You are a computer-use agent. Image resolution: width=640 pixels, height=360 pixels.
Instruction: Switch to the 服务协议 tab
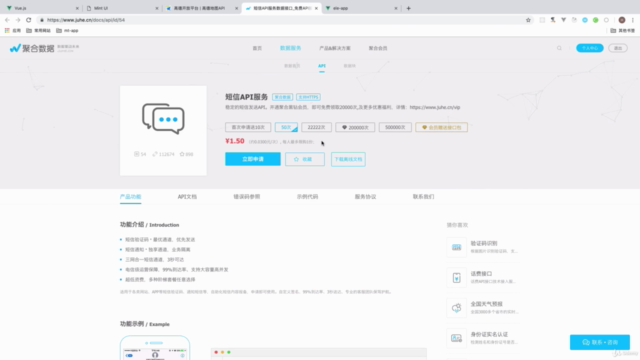[x=365, y=197]
